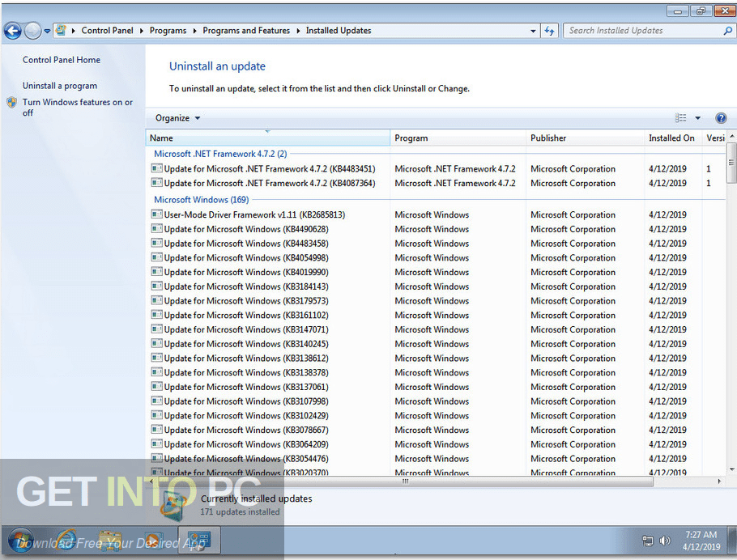The image size is (737, 560).
Task: Expand arrow after Programs and Features breadcrumb
Action: pyautogui.click(x=298, y=31)
